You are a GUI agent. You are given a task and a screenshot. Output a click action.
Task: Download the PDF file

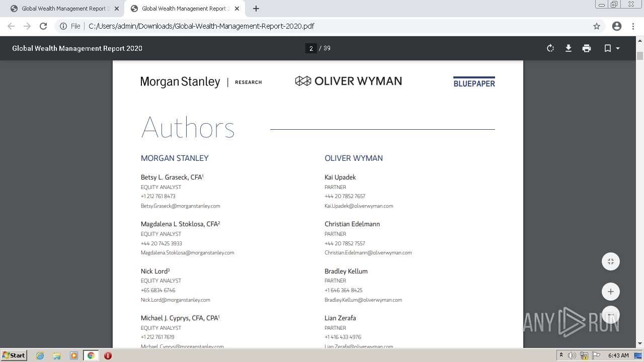pos(569,48)
